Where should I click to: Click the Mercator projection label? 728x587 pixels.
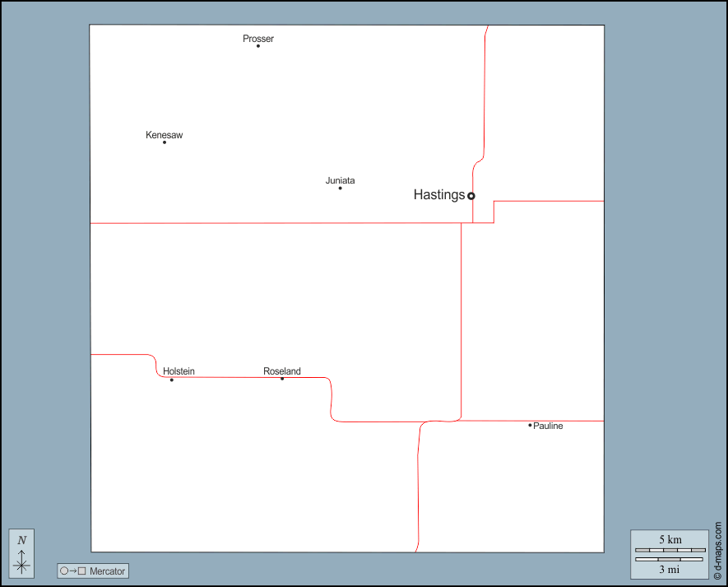pyautogui.click(x=107, y=571)
